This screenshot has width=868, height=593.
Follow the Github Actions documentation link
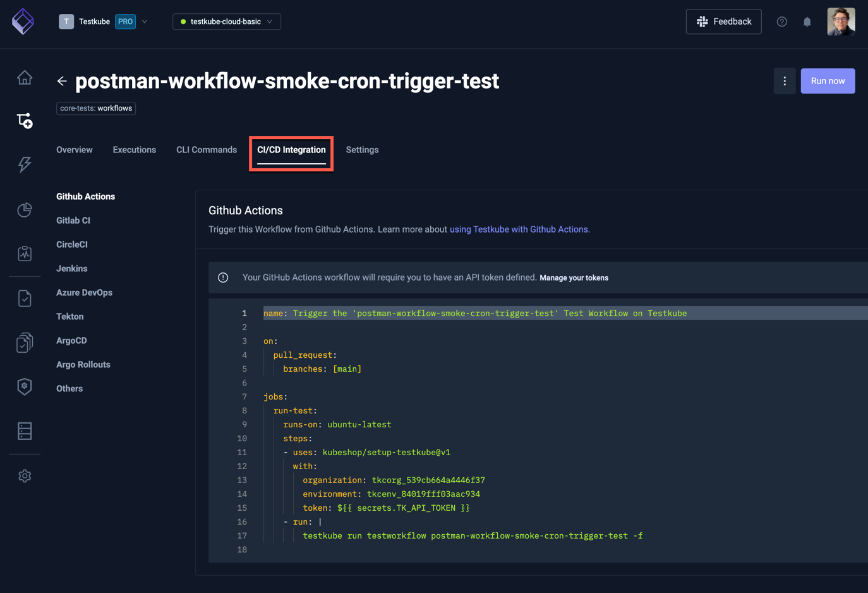click(519, 229)
